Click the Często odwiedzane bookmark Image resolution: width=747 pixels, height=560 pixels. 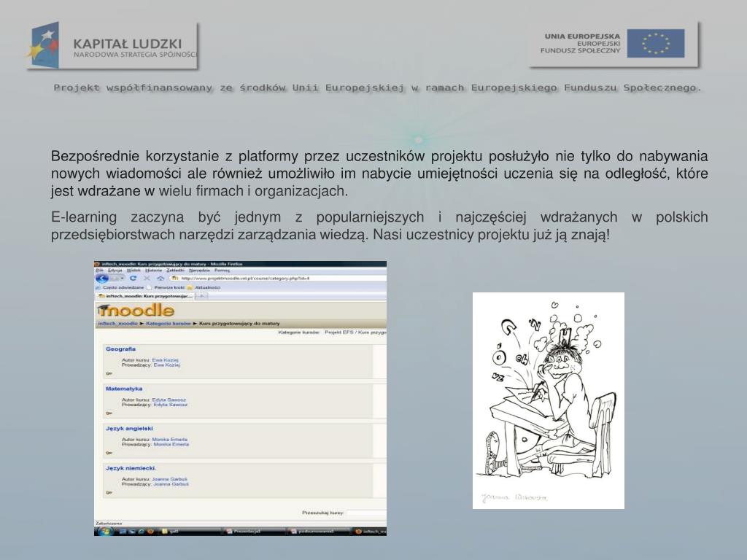[120, 287]
